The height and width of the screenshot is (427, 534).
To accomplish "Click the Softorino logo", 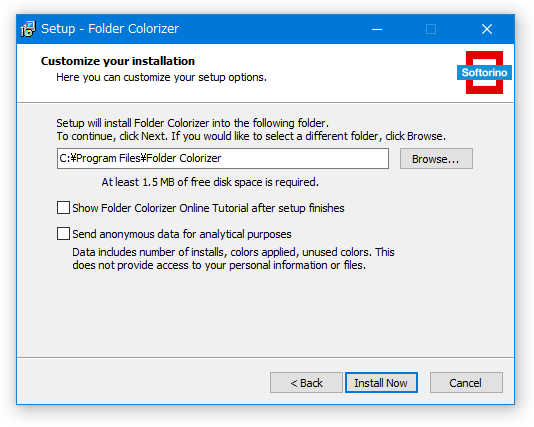I will pyautogui.click(x=484, y=72).
